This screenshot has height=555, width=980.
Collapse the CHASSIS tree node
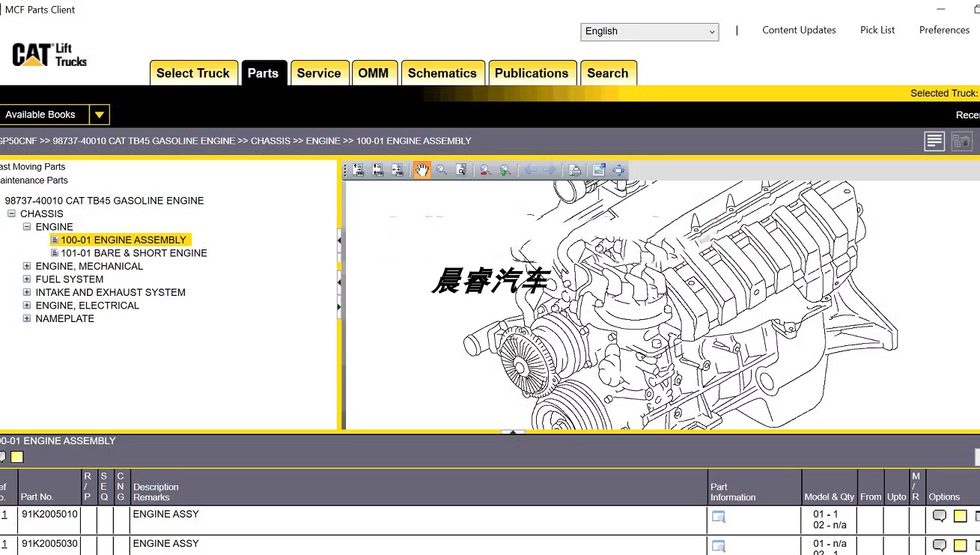[x=11, y=213]
